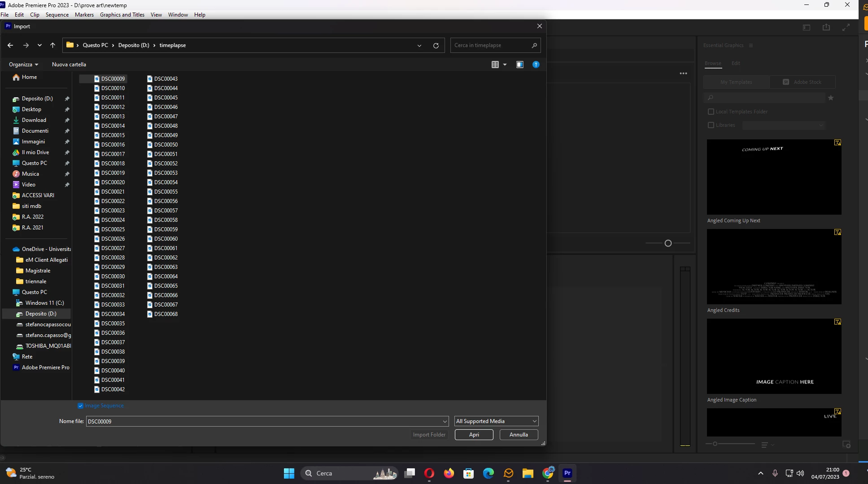Click the Apri button
The image size is (868, 484).
(474, 435)
